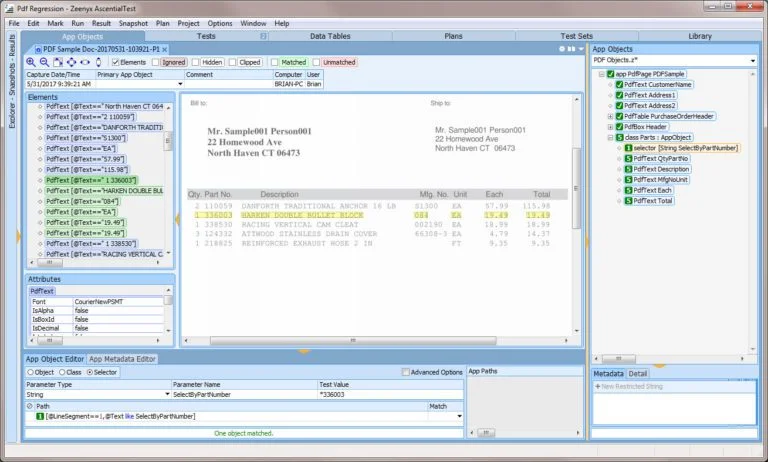Enable the Unmatched checkbox
This screenshot has width=768, height=462.
pos(316,62)
